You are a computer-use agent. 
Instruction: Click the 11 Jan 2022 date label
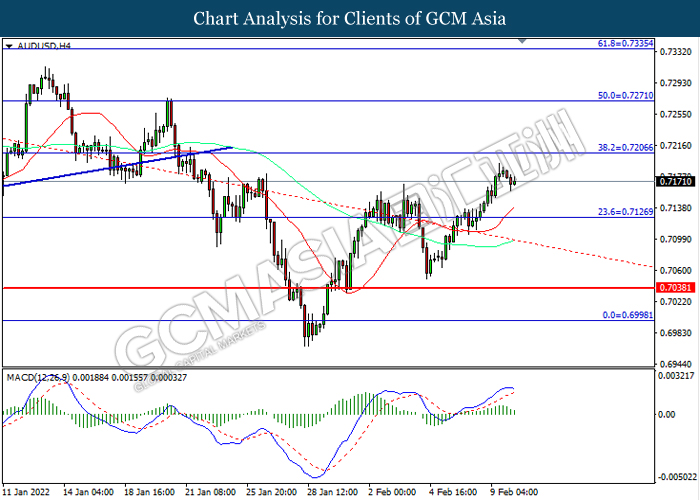(x=26, y=492)
